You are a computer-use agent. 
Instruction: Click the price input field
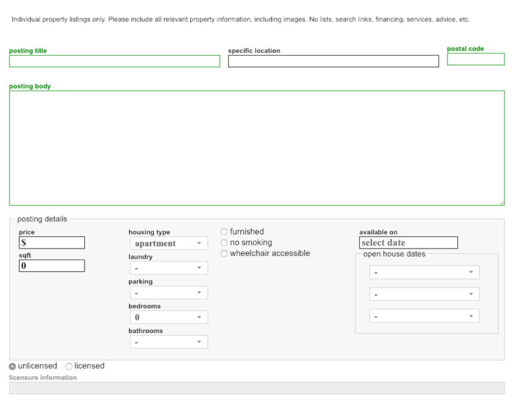tap(52, 242)
